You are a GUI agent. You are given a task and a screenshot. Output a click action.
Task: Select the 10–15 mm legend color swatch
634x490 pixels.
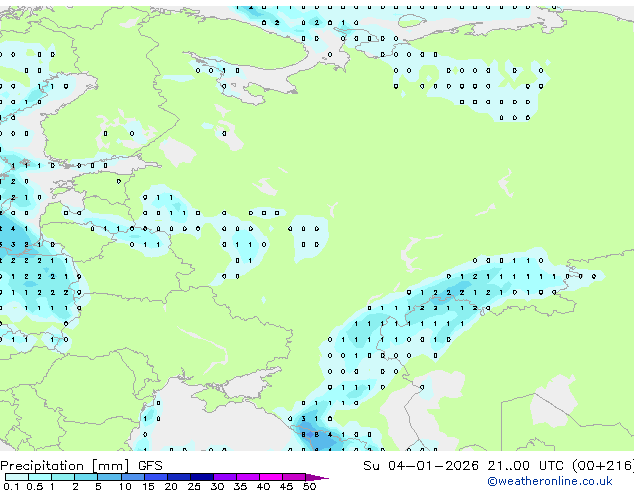pos(133,477)
